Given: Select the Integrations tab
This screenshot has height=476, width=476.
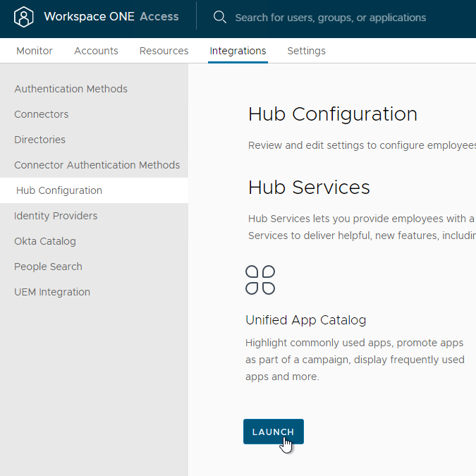Looking at the screenshot, I should (x=238, y=51).
